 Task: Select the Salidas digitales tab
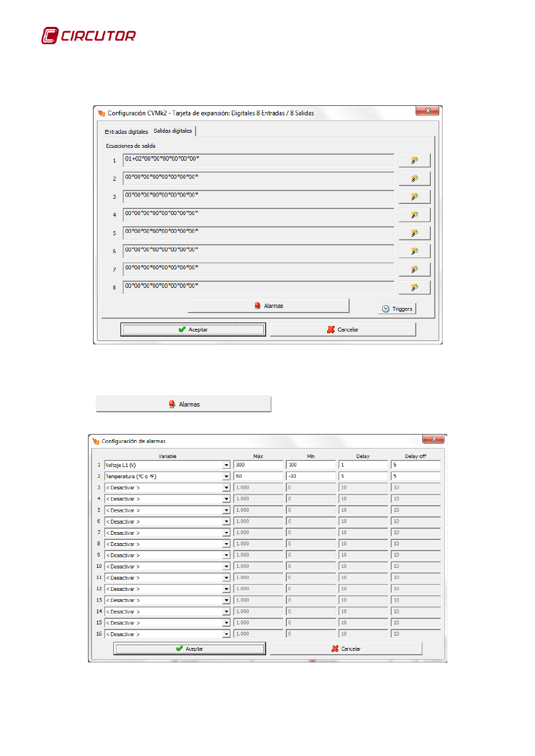[173, 131]
